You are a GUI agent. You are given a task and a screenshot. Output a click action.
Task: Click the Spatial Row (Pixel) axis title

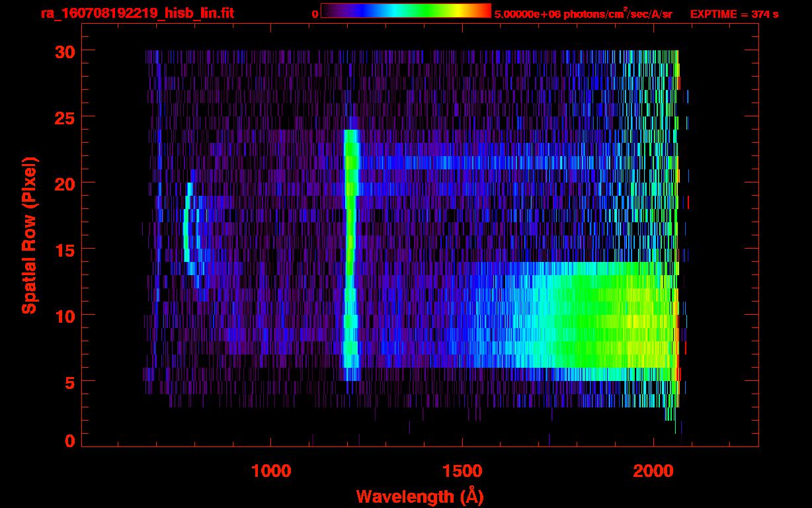29,235
